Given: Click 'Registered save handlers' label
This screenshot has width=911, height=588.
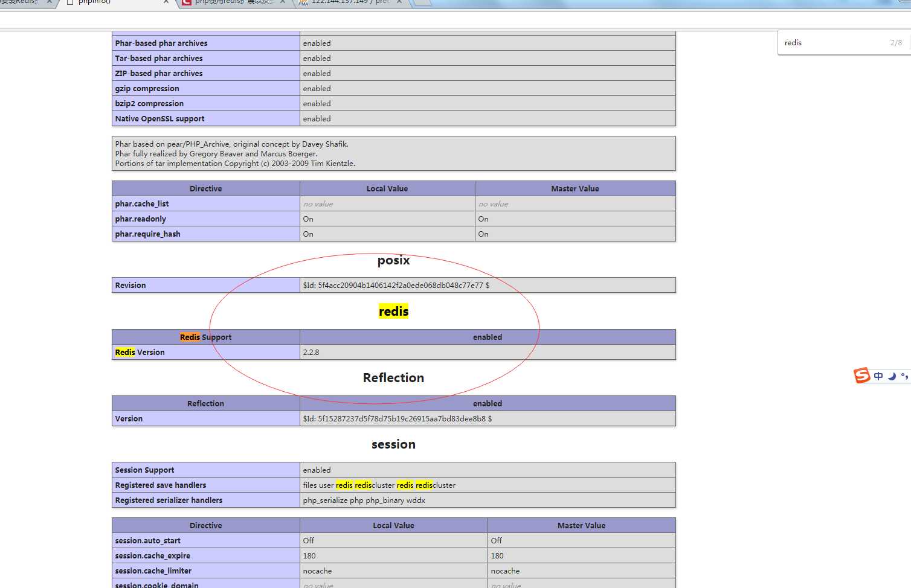Looking at the screenshot, I should [161, 485].
